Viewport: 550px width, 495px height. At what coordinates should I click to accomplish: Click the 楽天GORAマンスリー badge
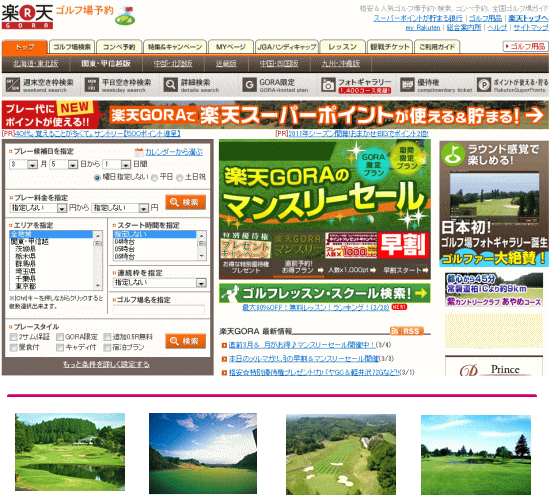pos(298,245)
